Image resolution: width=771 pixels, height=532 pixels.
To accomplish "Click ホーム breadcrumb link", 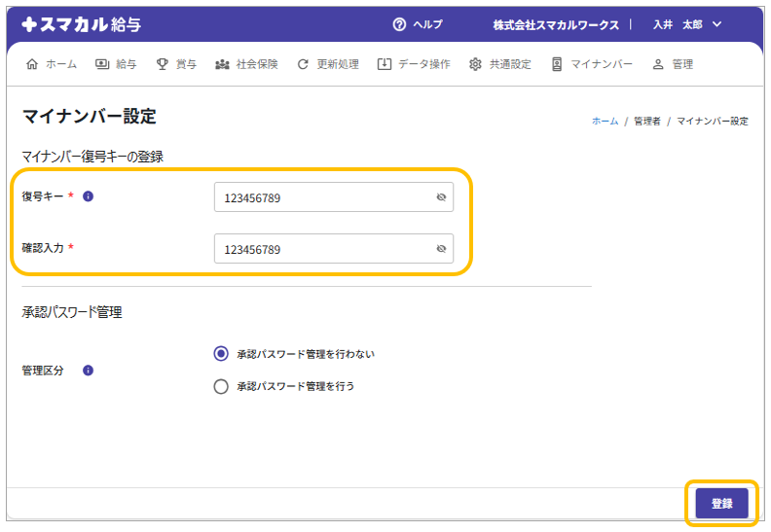I will coord(605,122).
